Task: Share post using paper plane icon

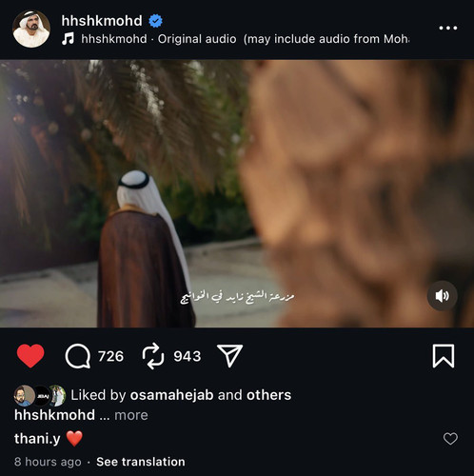Action: (229, 356)
